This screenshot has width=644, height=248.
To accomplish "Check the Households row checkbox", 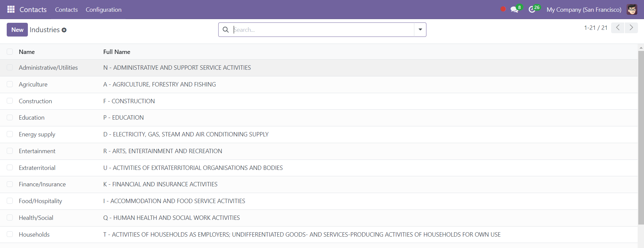I will (10, 234).
